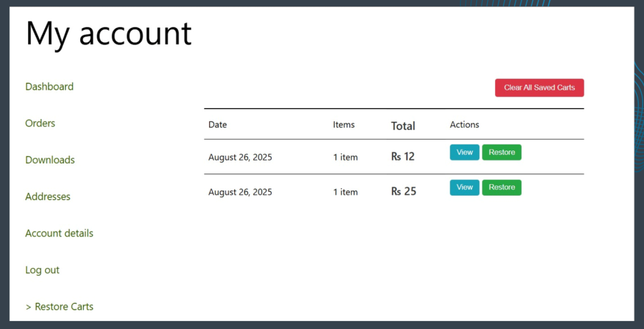The height and width of the screenshot is (329, 644).
Task: Click the Rs 25 total amount
Action: coord(403,191)
